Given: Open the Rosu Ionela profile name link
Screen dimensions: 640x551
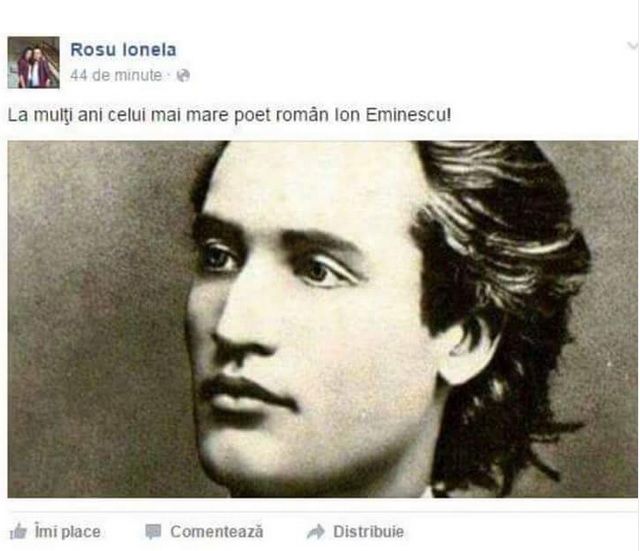Looking at the screenshot, I should tap(123, 49).
